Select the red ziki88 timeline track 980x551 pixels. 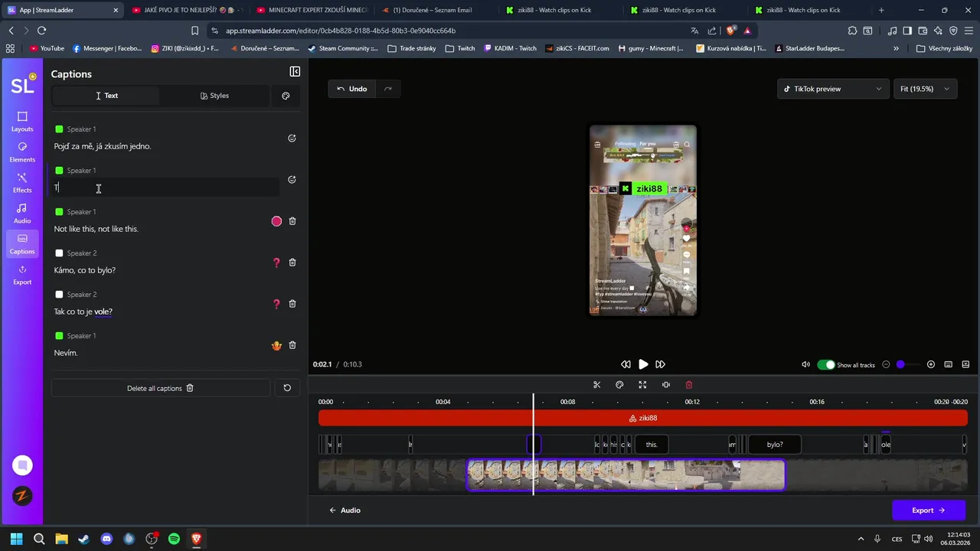643,418
